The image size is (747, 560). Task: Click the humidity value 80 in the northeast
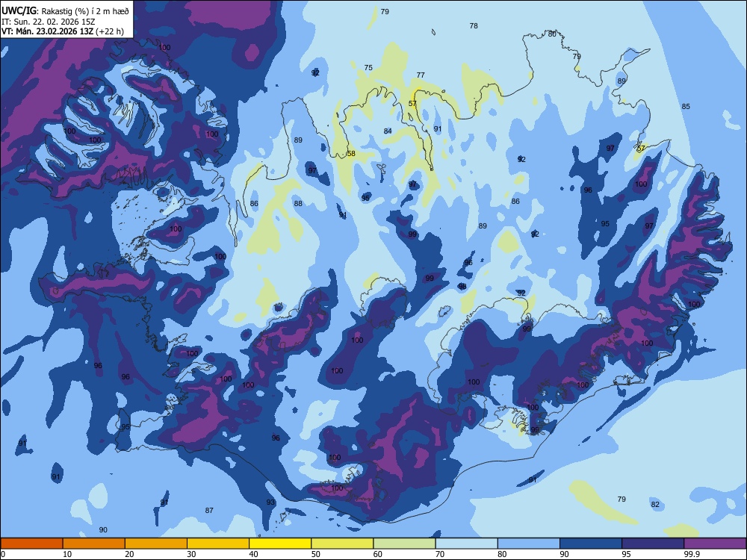552,34
